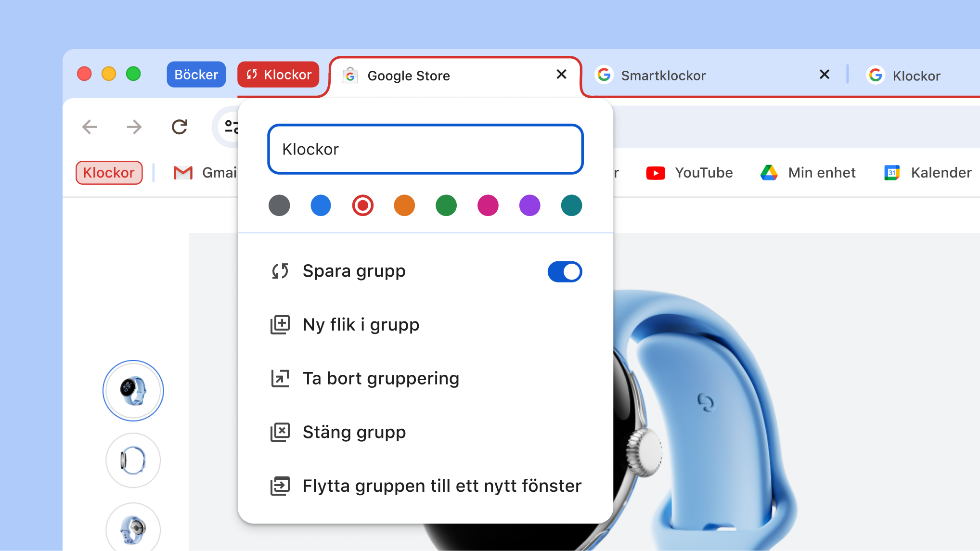Viewport: 980px width, 551px height.
Task: Click the Kalender bookmark icon
Action: (891, 173)
